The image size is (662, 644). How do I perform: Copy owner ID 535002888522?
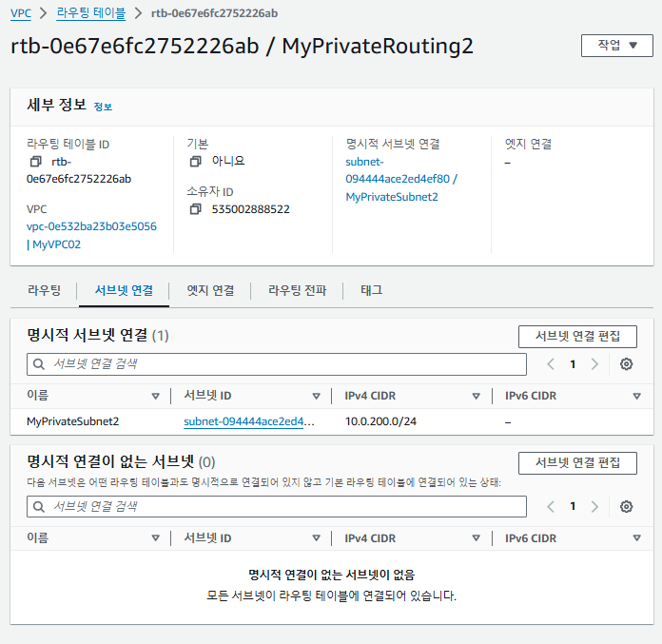[x=195, y=209]
